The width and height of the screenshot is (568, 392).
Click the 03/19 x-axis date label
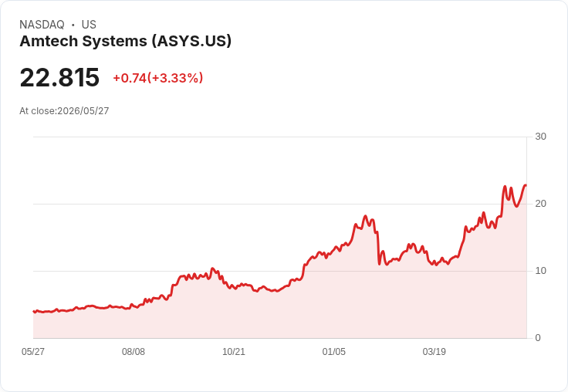pos(434,351)
